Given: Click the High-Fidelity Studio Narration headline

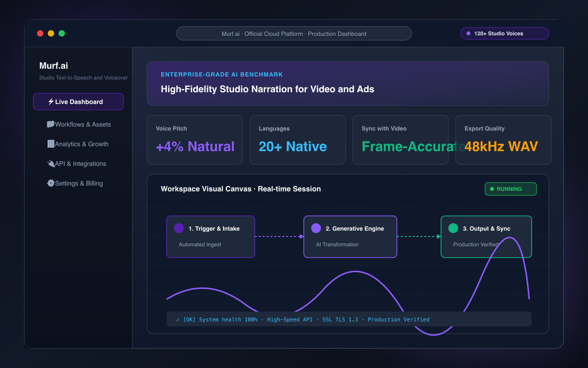Looking at the screenshot, I should pos(268,89).
